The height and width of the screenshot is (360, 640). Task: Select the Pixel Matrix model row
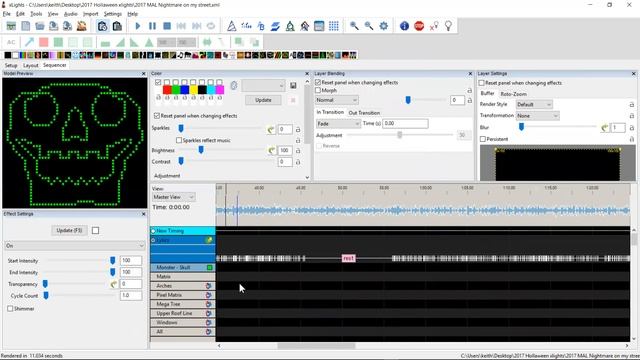182,295
